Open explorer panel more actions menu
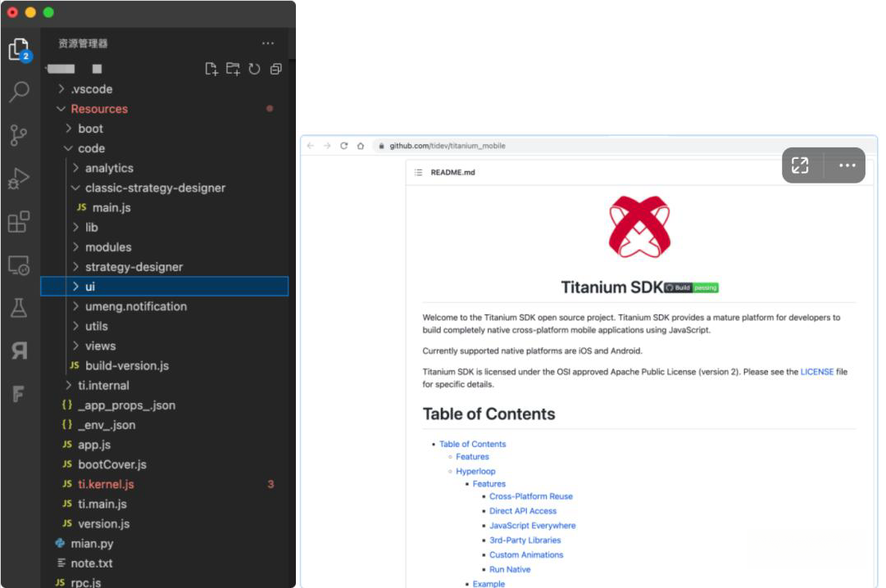Image resolution: width=886 pixels, height=588 pixels. [268, 43]
